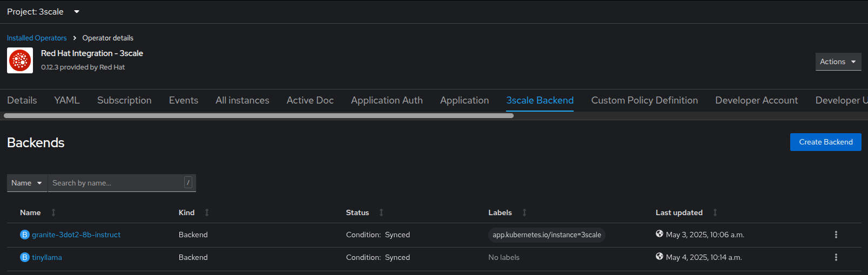The width and height of the screenshot is (868, 275).
Task: Sort the table by Name column arrows
Action: pyautogui.click(x=53, y=212)
